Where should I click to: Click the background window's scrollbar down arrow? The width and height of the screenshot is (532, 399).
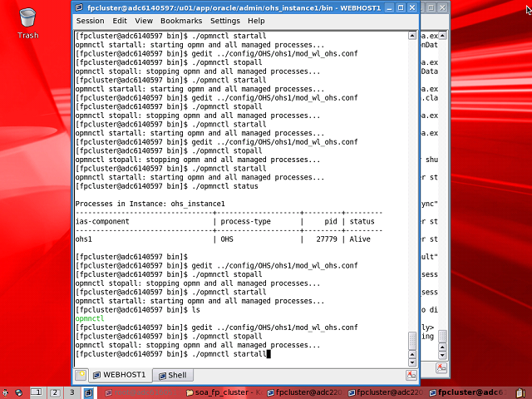[443, 355]
